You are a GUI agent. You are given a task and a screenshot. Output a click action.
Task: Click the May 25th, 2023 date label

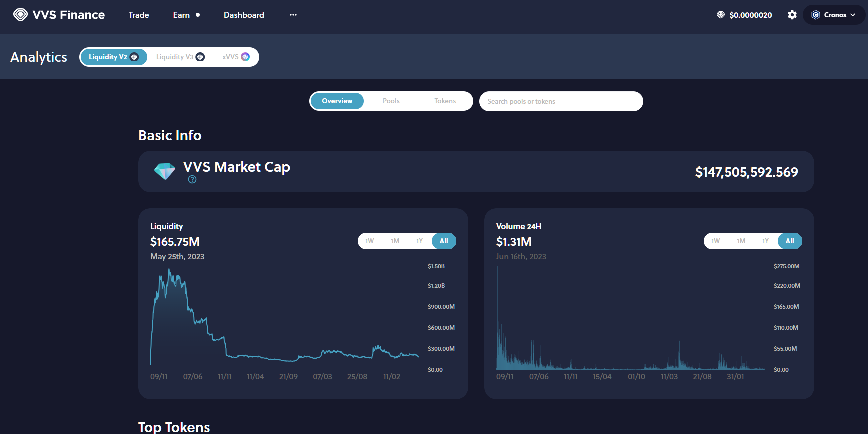[177, 256]
